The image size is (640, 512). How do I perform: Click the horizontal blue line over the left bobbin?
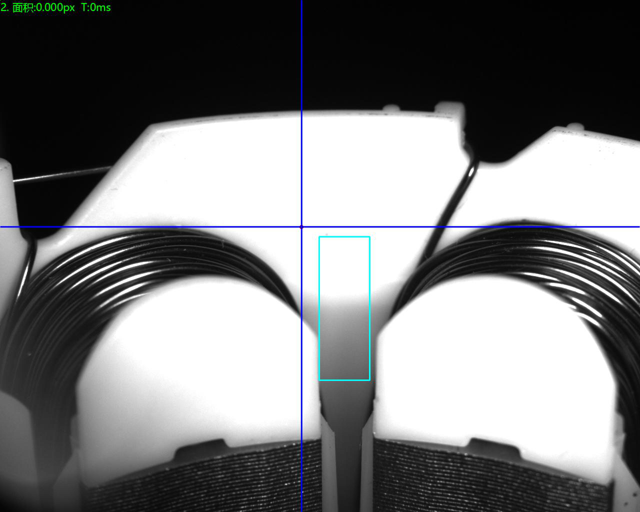(x=150, y=227)
